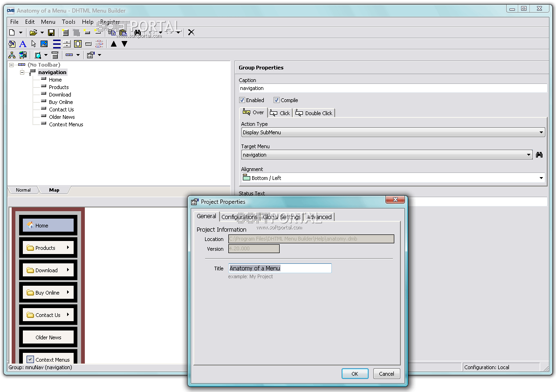Image resolution: width=556 pixels, height=392 pixels.
Task: Open the New project dropdown arrow
Action: (x=21, y=33)
